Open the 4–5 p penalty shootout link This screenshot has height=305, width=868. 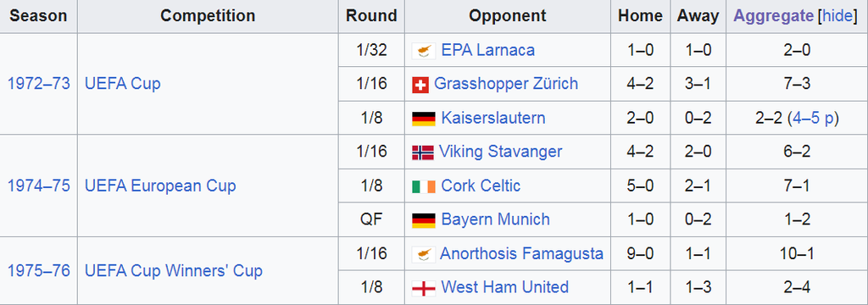click(813, 118)
